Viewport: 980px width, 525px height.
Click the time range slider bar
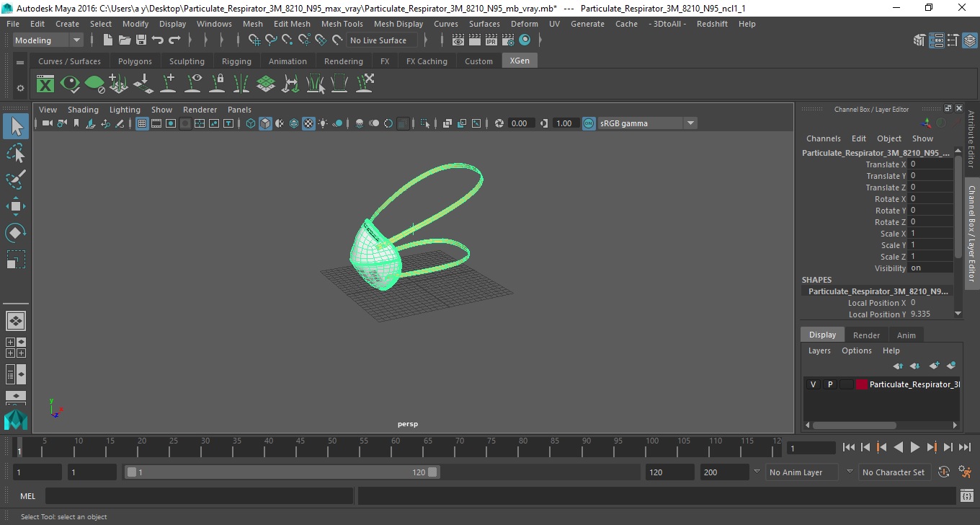(x=282, y=472)
